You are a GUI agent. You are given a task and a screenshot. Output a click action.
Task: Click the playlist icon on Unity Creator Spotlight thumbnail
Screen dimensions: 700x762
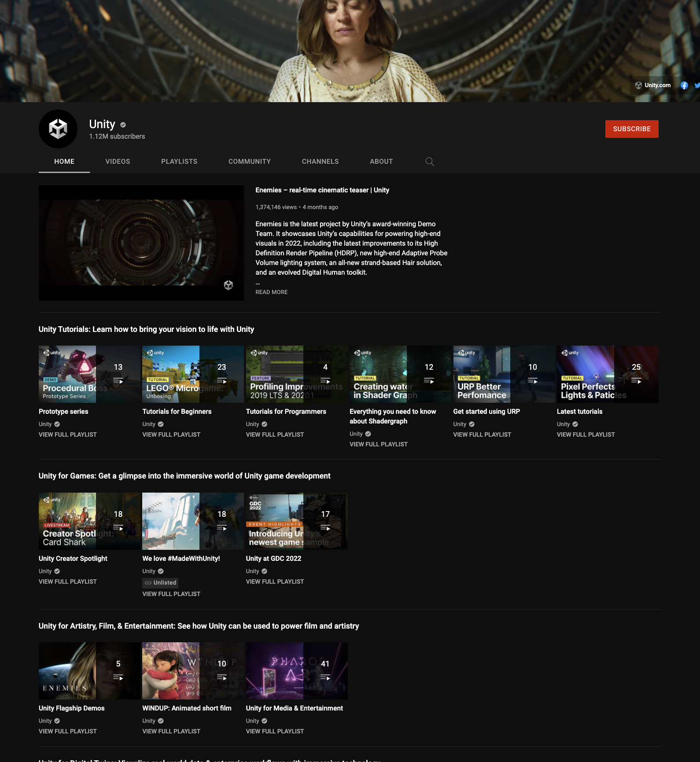point(118,528)
